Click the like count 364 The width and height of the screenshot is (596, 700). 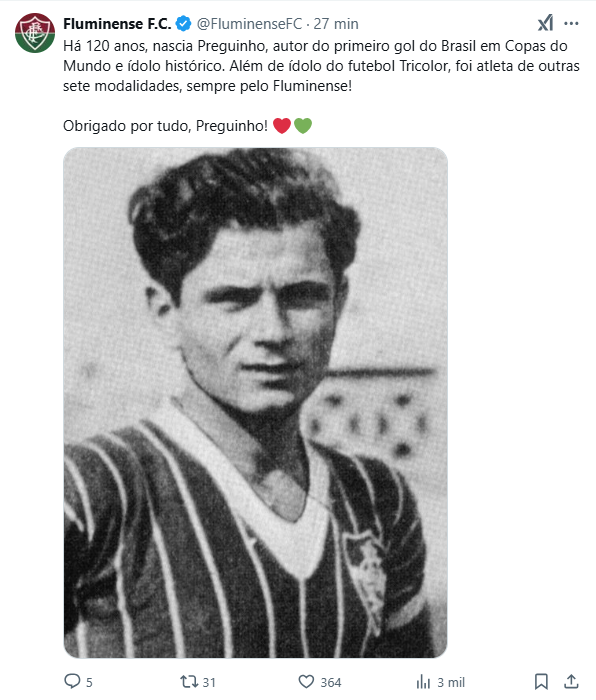(x=331, y=683)
